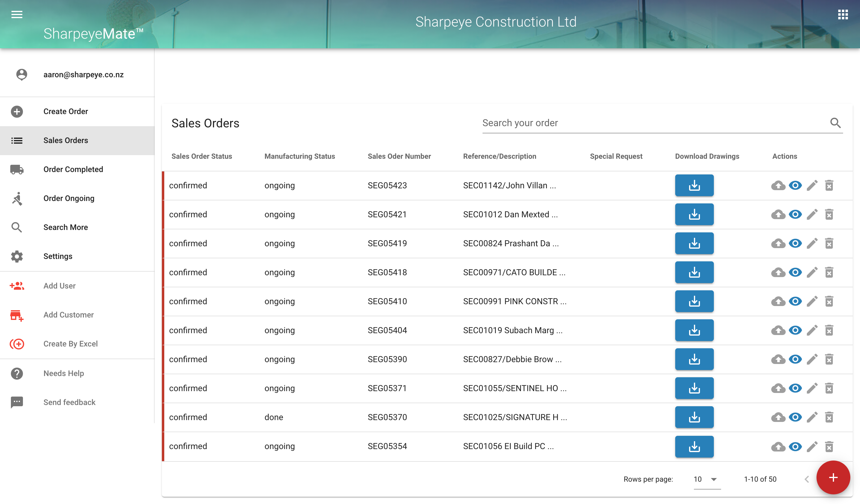Click Create By Excel link
The height and width of the screenshot is (504, 860).
click(x=70, y=344)
